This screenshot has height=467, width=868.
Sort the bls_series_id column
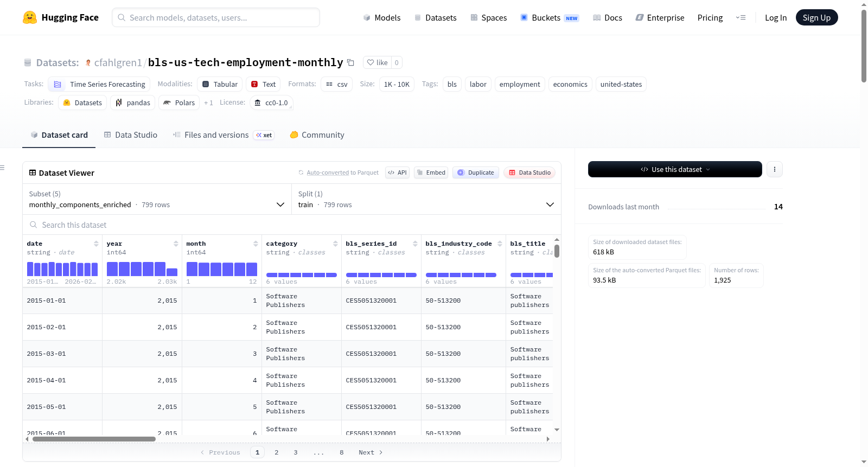coord(415,244)
